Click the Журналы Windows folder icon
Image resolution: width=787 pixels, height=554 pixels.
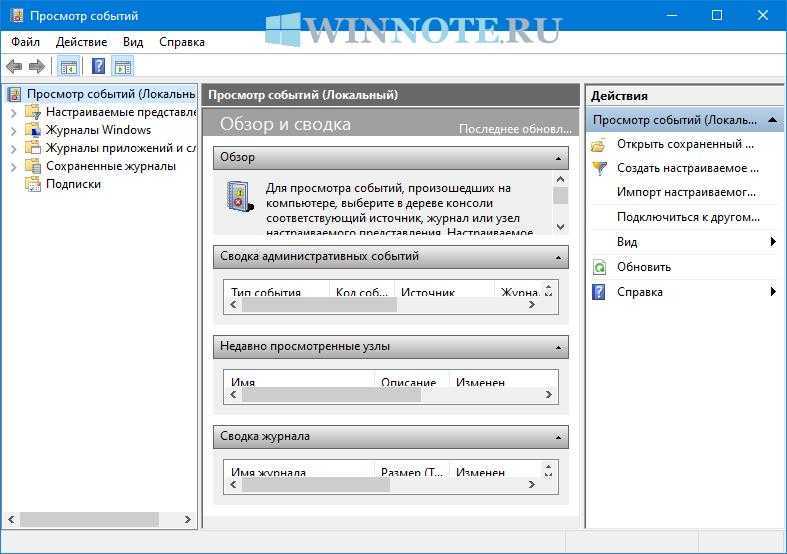[x=33, y=130]
